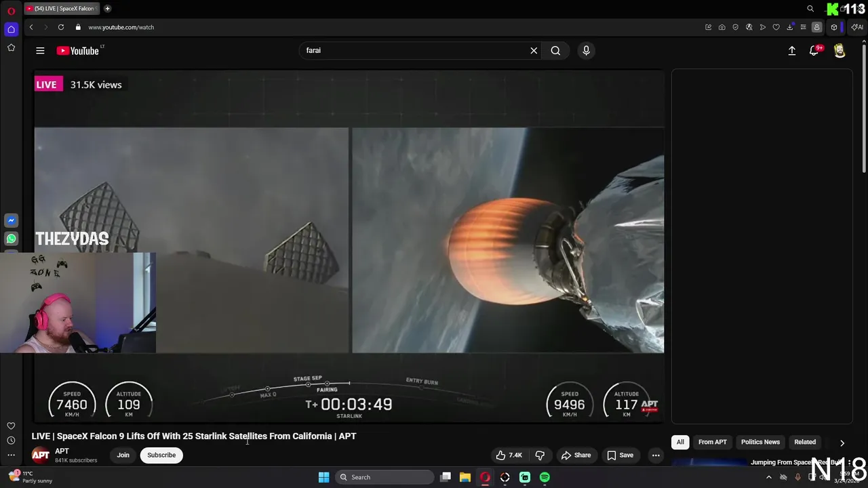This screenshot has height=488, width=868.
Task: Select the 'Related' filter chip
Action: click(x=805, y=442)
